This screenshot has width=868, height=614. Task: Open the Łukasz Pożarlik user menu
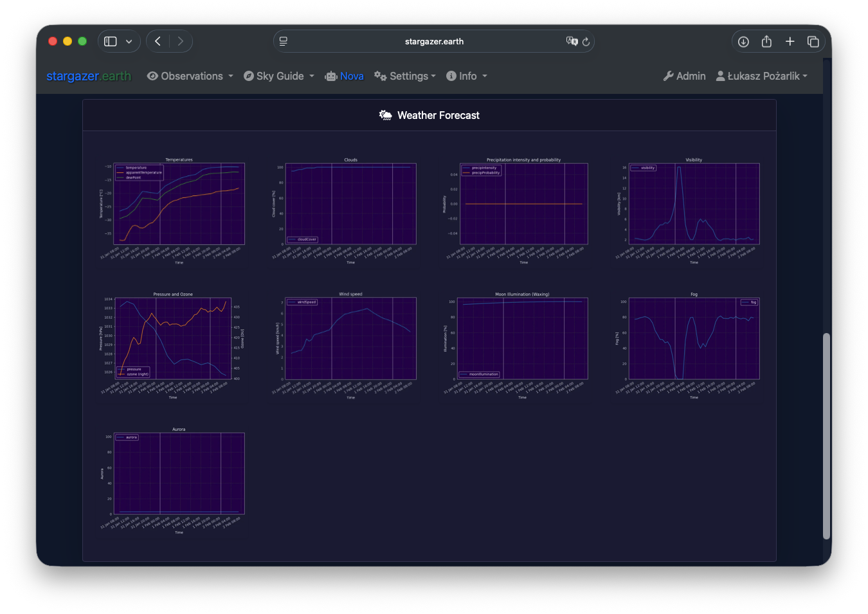click(x=762, y=76)
